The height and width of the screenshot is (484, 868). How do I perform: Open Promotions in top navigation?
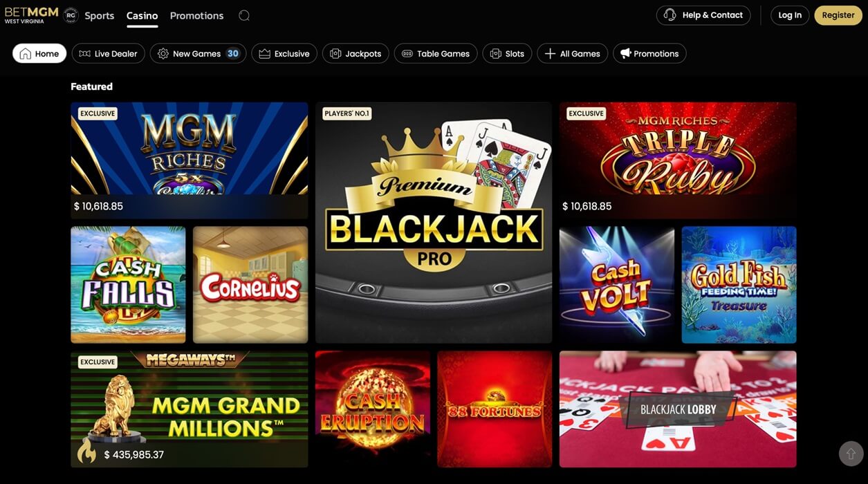pyautogui.click(x=196, y=15)
